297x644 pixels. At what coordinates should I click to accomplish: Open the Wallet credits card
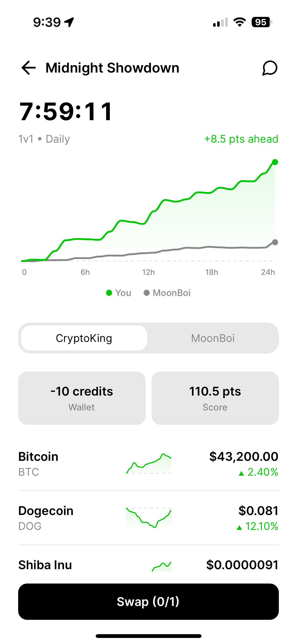tap(82, 398)
